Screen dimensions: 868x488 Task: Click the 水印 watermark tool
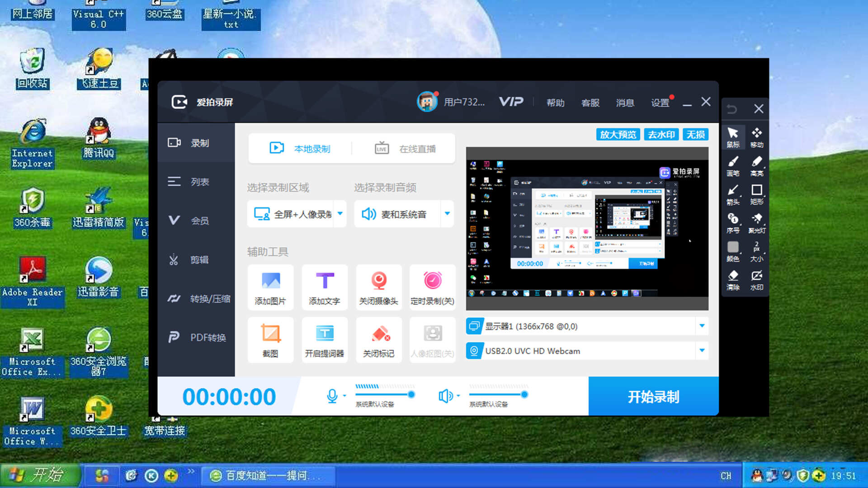[x=757, y=280]
